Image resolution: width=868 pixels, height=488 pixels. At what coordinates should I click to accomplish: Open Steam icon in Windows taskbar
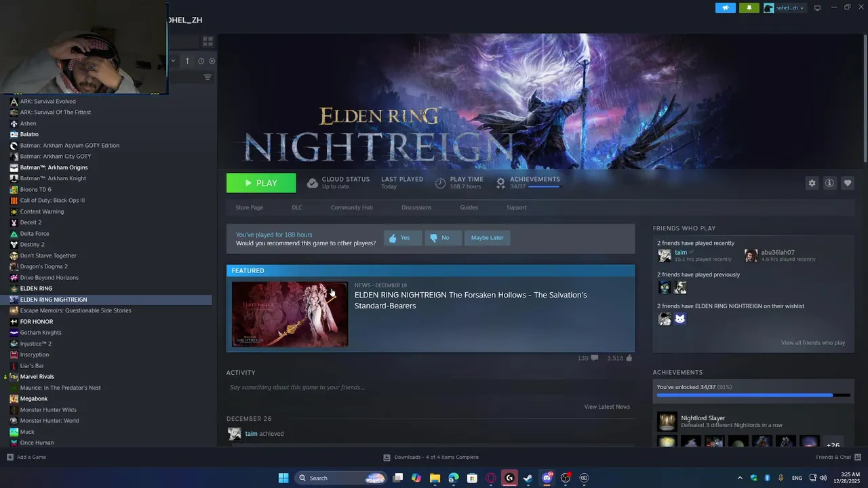(528, 478)
